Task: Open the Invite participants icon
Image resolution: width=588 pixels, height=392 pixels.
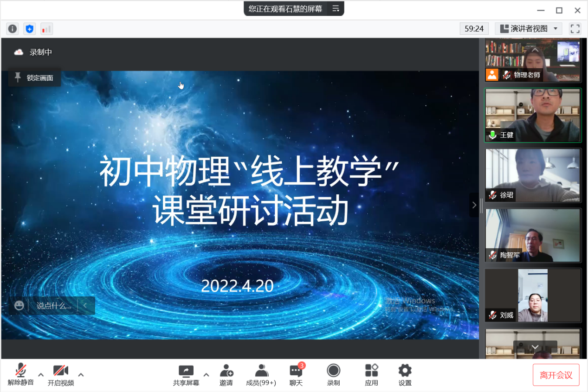Action: click(226, 375)
